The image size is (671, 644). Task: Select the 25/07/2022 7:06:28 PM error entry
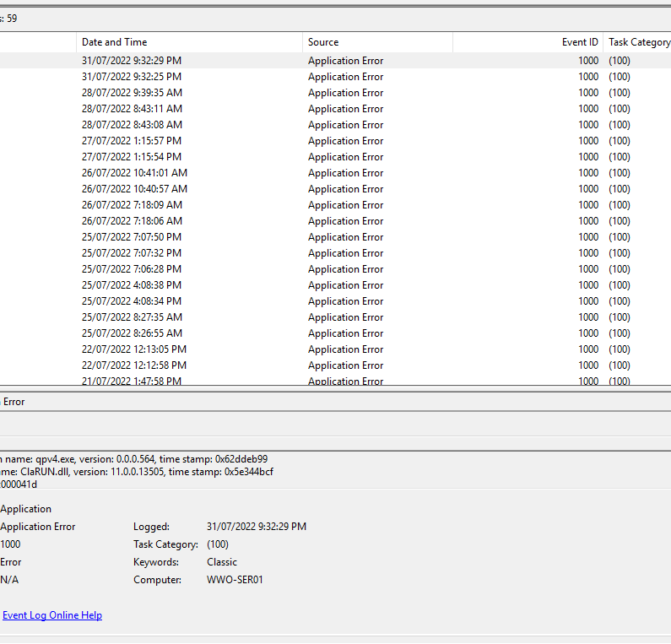click(132, 269)
